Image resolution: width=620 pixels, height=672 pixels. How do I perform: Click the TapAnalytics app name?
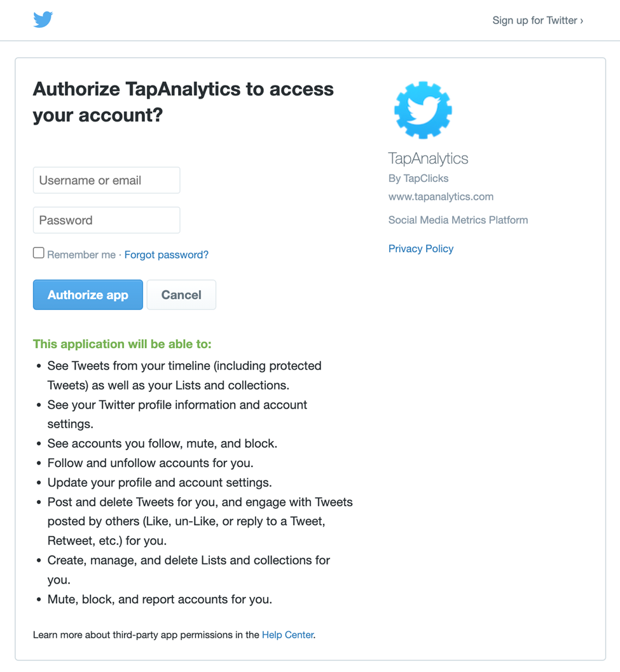[428, 158]
